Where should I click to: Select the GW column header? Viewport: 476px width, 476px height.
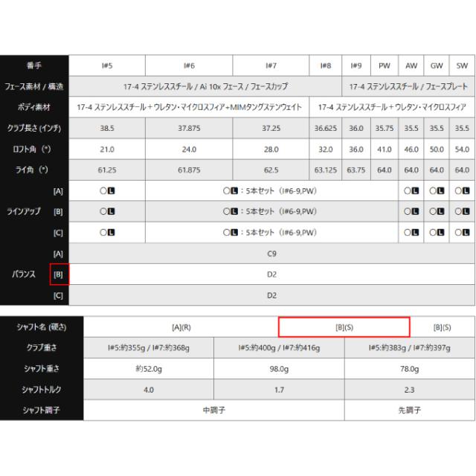point(437,65)
